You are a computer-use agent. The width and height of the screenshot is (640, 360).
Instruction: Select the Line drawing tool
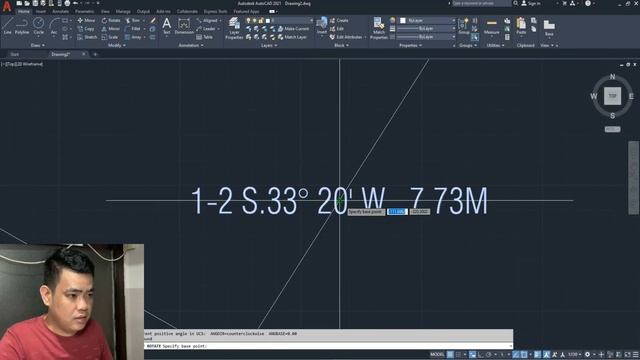coord(7,26)
